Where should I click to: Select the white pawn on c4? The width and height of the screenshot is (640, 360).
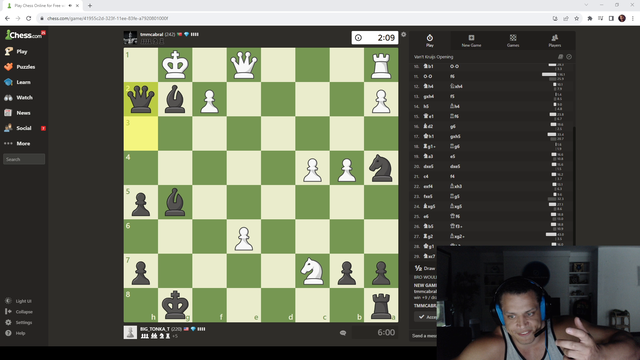[312, 168]
